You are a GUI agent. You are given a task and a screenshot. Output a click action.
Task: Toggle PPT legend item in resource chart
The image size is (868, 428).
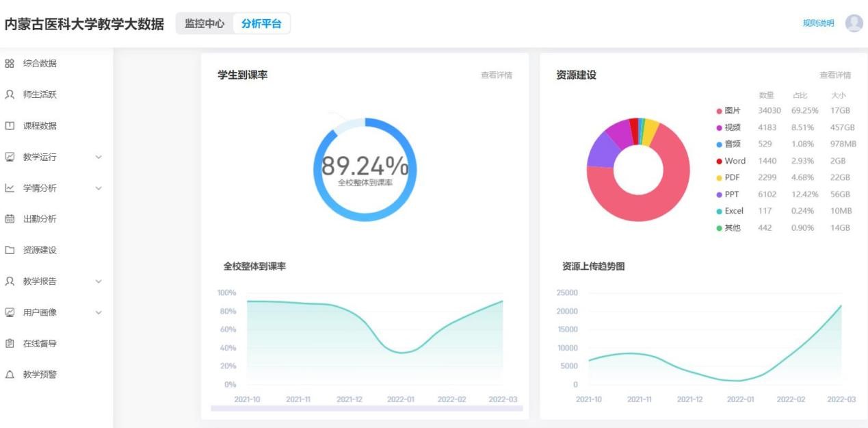(728, 194)
